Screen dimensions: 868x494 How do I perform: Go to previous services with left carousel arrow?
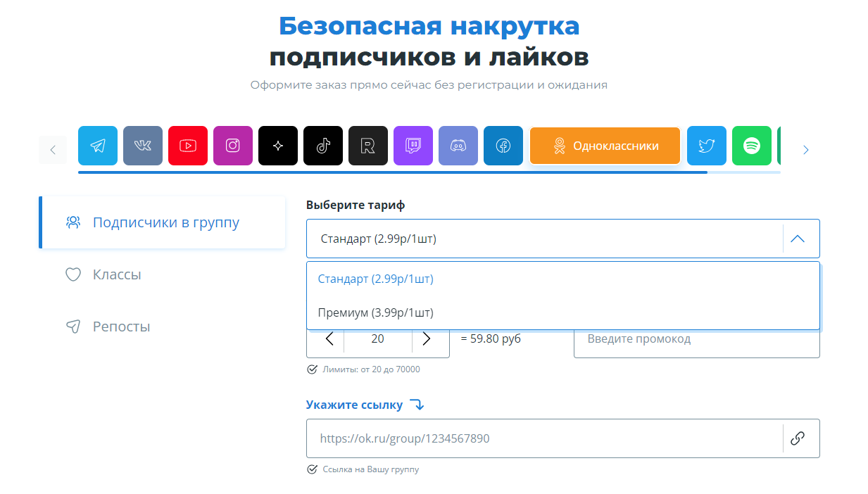(x=52, y=150)
